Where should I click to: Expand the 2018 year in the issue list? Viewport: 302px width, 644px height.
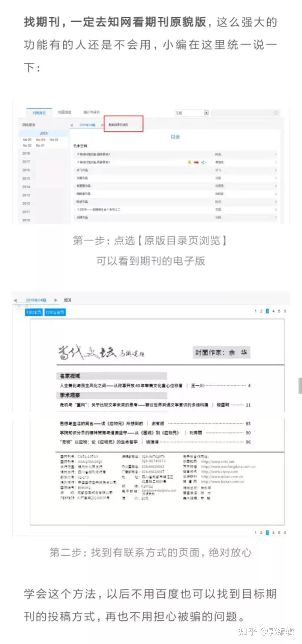tap(26, 153)
